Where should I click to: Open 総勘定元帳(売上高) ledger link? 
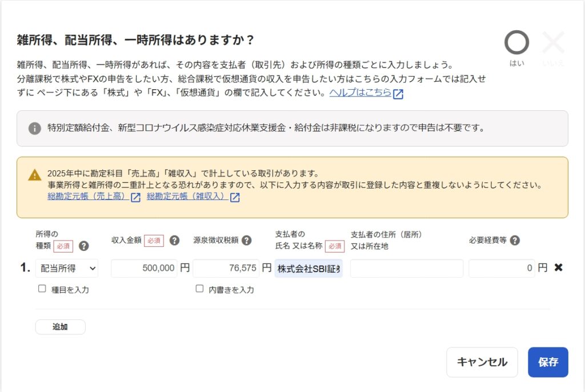(x=86, y=197)
